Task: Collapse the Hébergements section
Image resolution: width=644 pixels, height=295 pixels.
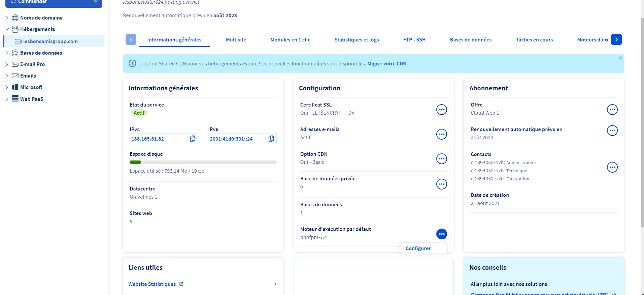Action: pos(7,29)
